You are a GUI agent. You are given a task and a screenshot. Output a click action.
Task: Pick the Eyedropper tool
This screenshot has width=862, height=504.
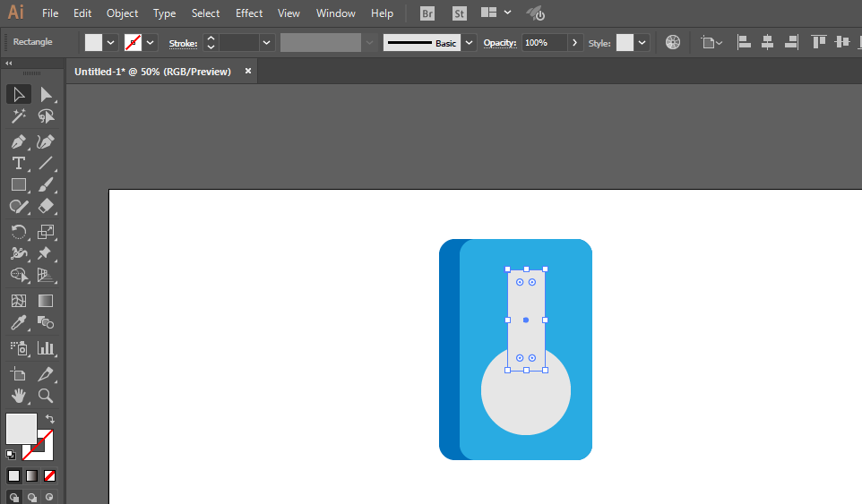[19, 322]
